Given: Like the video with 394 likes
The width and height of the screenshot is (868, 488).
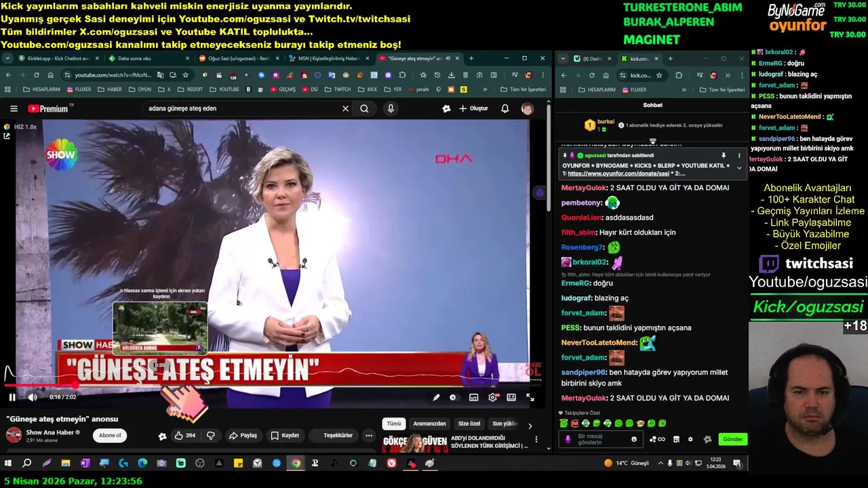Looking at the screenshot, I should tap(185, 435).
